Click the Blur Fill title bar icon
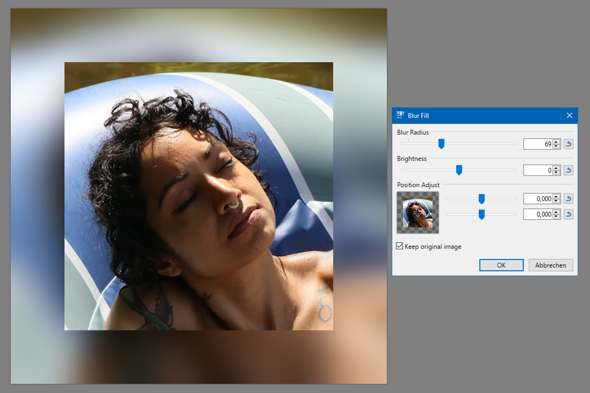590x393 pixels. (x=400, y=115)
